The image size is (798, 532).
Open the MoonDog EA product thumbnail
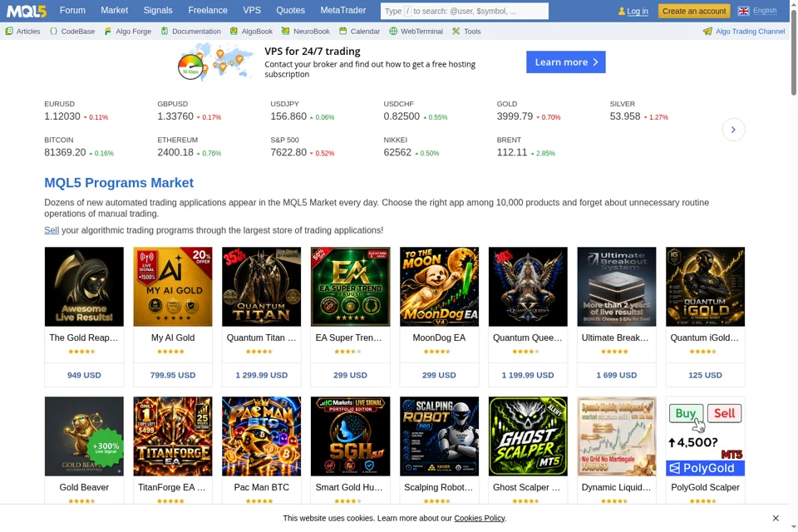click(439, 287)
